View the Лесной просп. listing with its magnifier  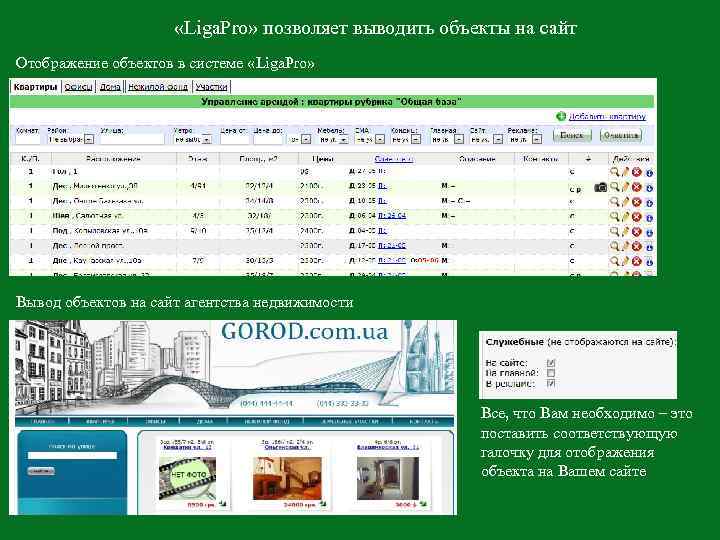click(614, 246)
